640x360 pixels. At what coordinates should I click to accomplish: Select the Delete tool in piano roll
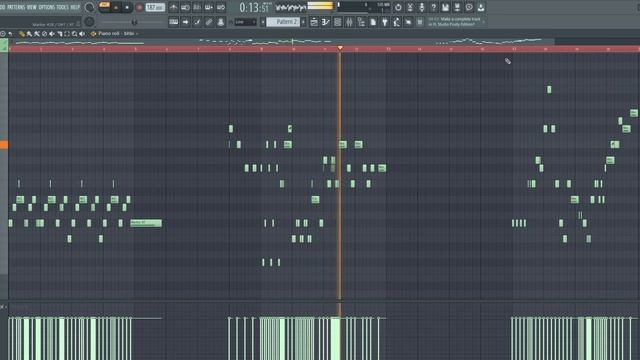click(x=44, y=33)
